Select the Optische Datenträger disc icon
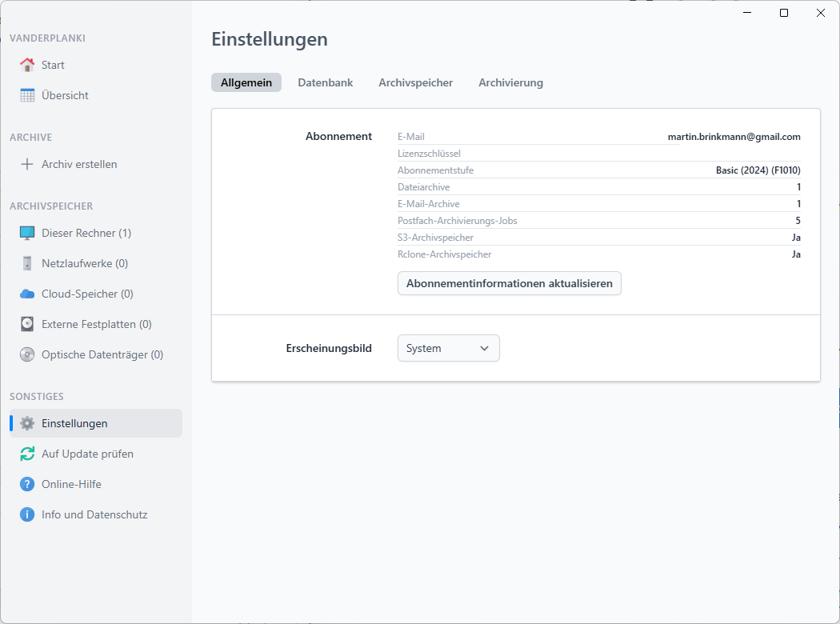840x624 pixels. (27, 354)
